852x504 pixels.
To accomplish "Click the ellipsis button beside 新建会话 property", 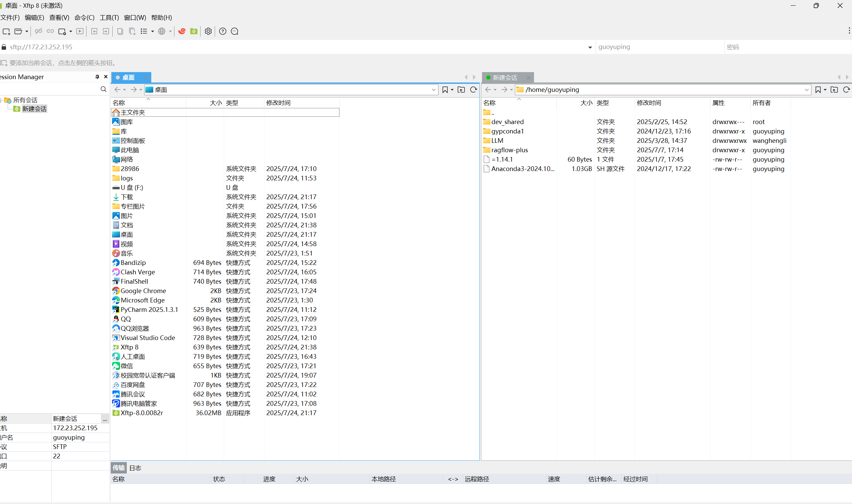I will click(x=105, y=419).
